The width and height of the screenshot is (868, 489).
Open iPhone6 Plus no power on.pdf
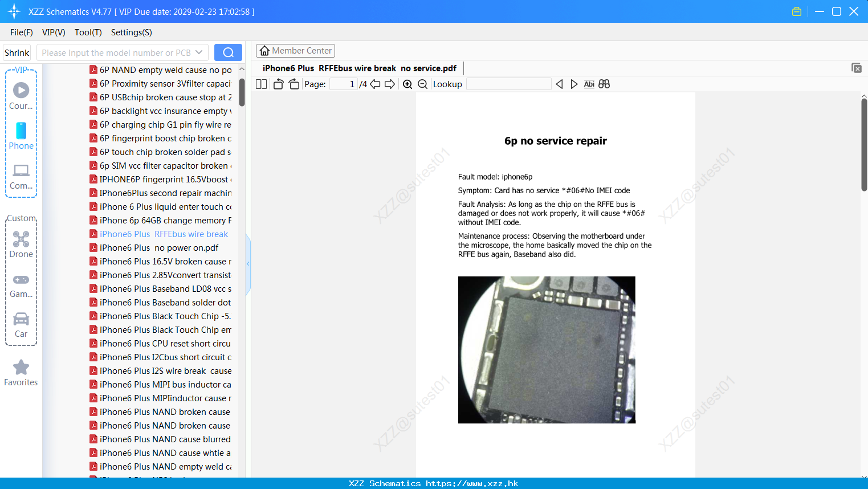[154, 247]
